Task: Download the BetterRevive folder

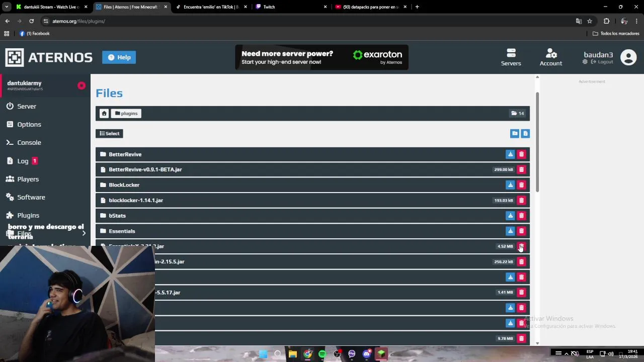Action: click(x=510, y=154)
